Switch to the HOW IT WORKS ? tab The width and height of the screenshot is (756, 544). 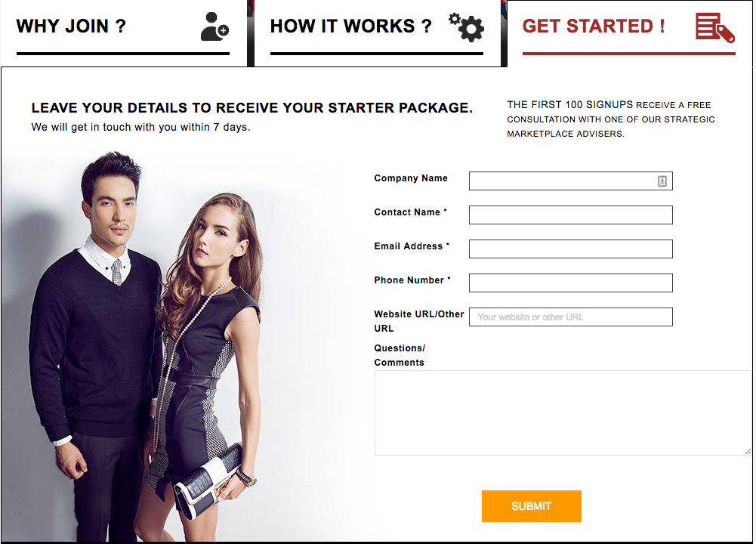(377, 33)
